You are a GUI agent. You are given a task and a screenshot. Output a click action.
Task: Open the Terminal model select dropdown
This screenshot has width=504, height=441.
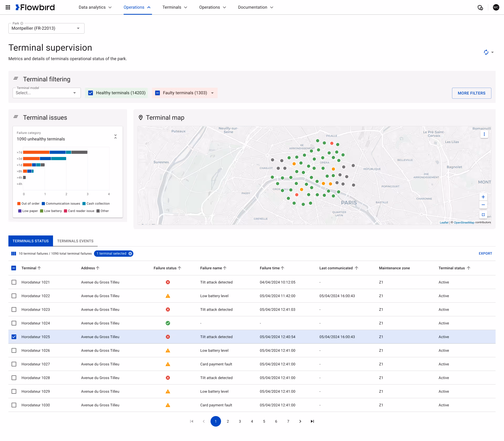(x=46, y=93)
